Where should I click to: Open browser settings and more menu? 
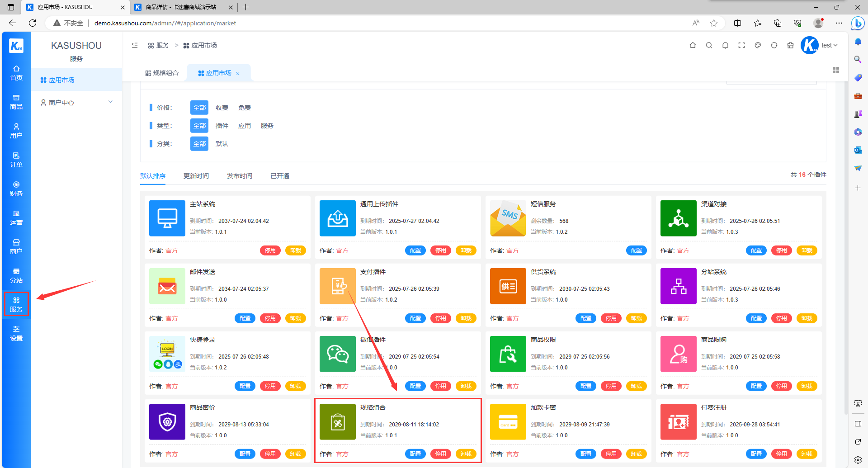pyautogui.click(x=839, y=23)
